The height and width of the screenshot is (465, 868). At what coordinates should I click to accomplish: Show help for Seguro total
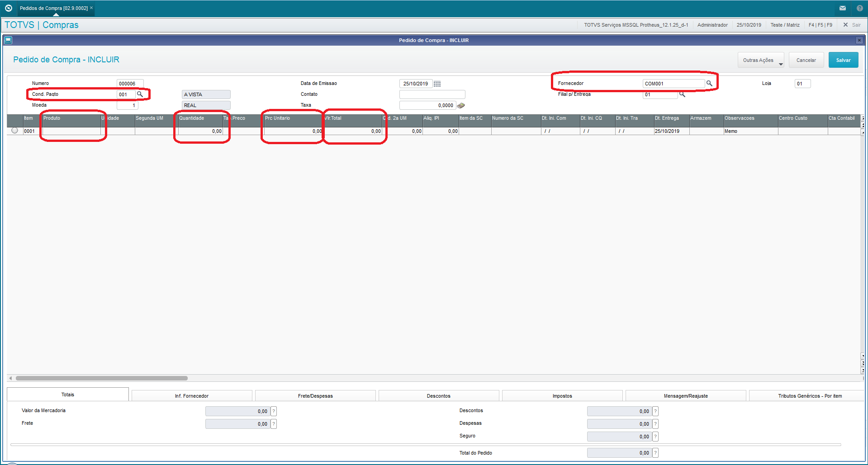pyautogui.click(x=655, y=437)
